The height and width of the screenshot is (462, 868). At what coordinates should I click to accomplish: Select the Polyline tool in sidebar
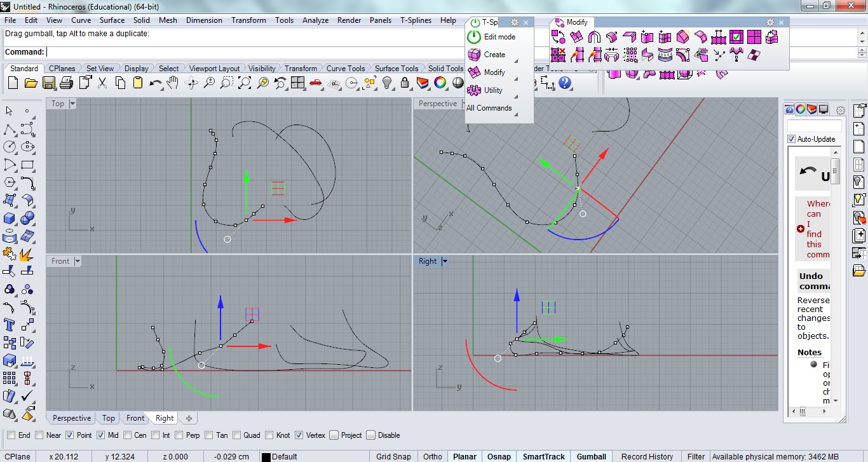10,130
